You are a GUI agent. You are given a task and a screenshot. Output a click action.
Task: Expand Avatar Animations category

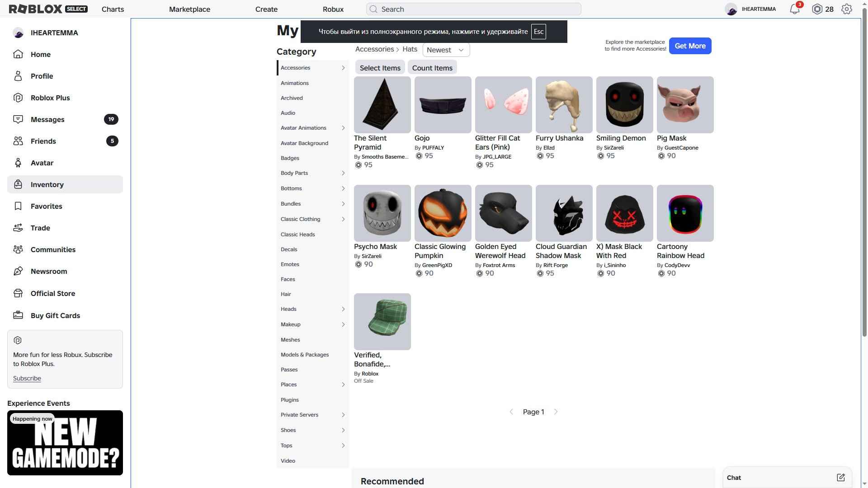coord(343,128)
